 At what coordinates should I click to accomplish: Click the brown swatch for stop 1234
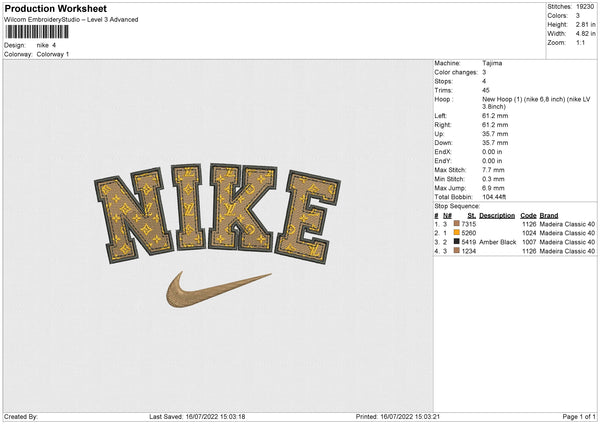(x=457, y=251)
